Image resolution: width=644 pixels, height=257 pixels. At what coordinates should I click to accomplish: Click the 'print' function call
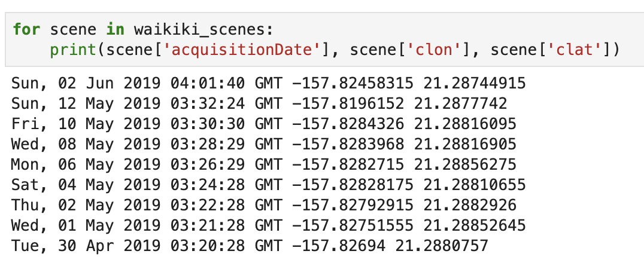[73, 50]
